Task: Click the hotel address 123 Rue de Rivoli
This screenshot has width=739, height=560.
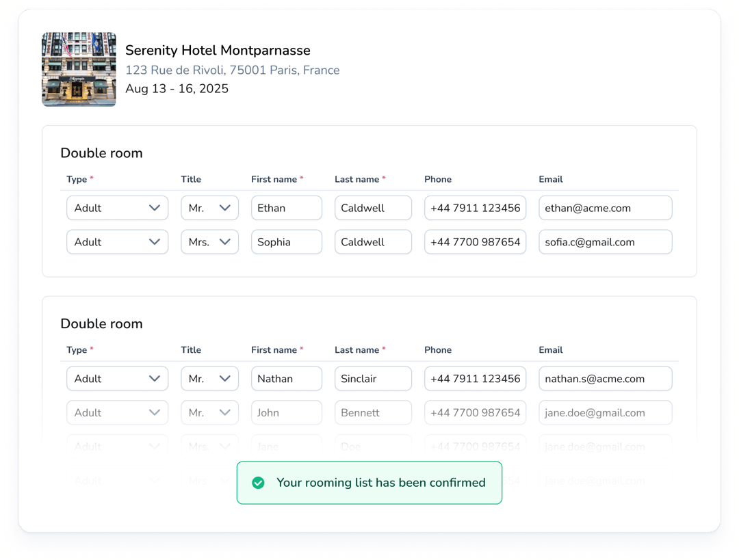Action: pyautogui.click(x=232, y=70)
